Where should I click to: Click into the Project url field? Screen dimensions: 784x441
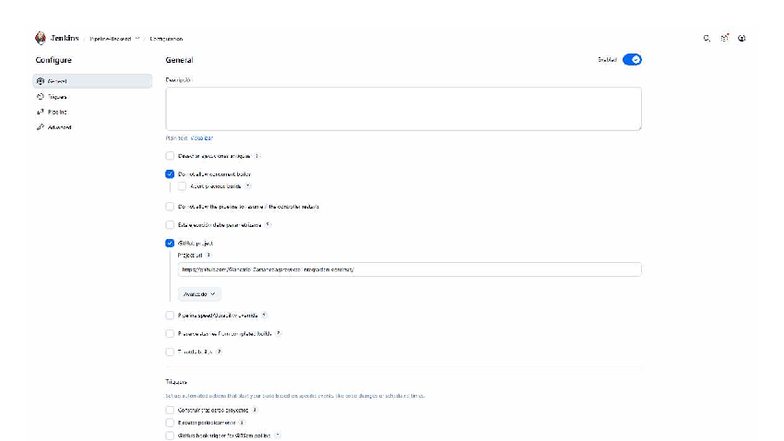[x=410, y=270]
